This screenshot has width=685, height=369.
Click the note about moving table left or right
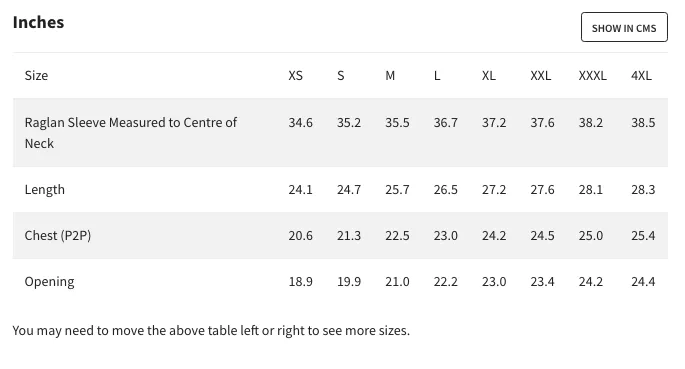[x=211, y=331]
